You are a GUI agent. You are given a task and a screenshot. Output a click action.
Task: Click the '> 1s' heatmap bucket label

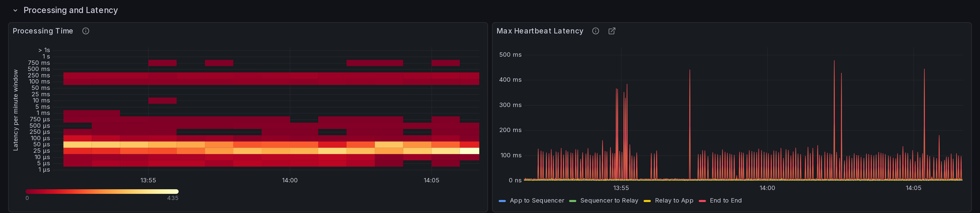pyautogui.click(x=44, y=50)
